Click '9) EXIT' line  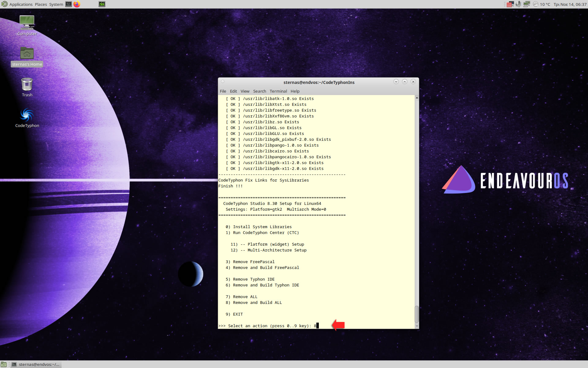(234, 314)
